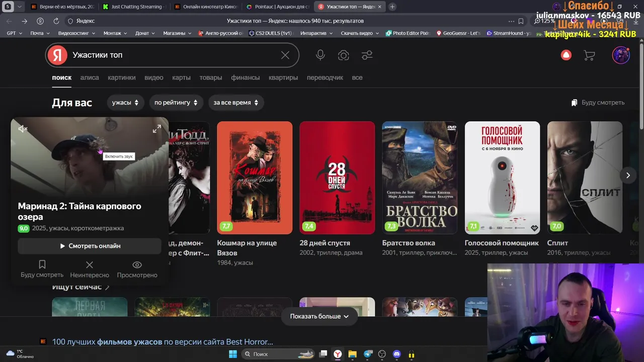Open image search with the camera icon
This screenshot has height=362, width=644.
344,55
